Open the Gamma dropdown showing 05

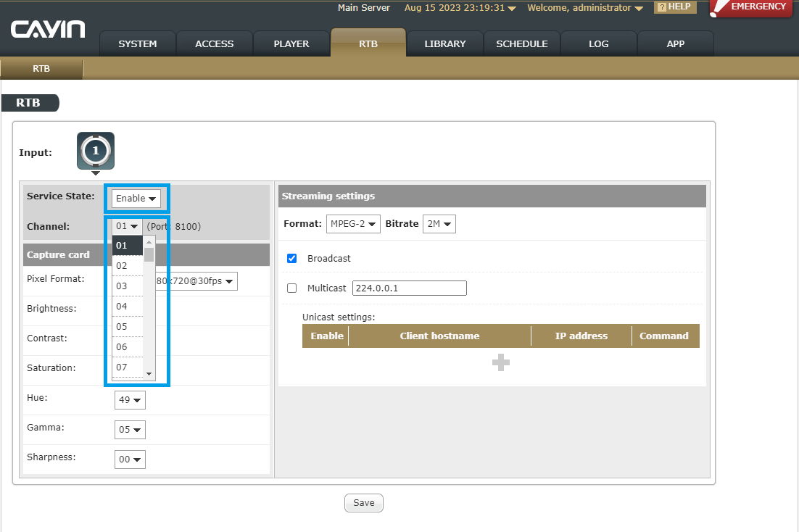click(x=130, y=430)
